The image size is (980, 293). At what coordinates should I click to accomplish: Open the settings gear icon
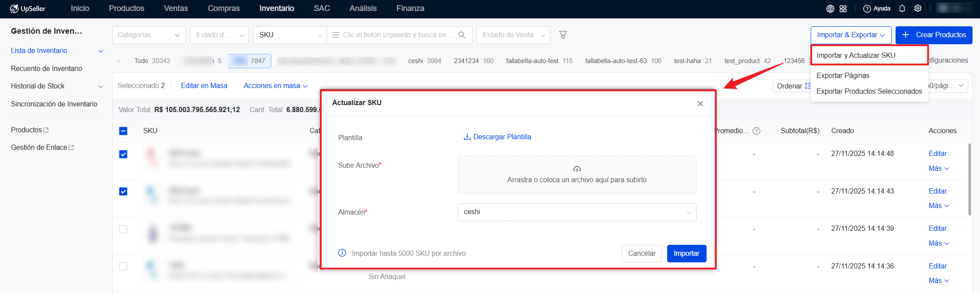coord(918,9)
